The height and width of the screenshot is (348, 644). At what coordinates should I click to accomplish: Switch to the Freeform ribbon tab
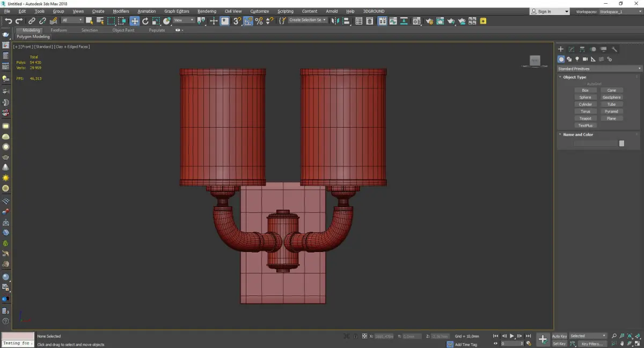58,30
